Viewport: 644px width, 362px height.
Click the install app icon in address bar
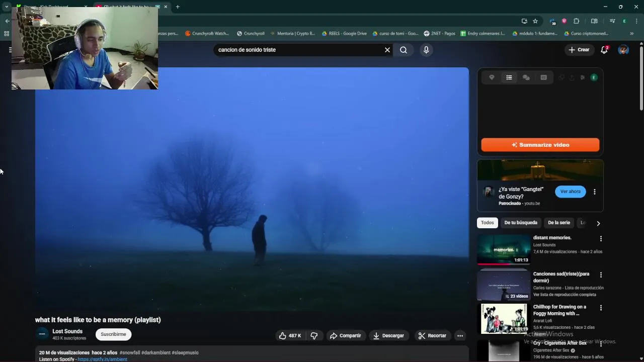tap(524, 21)
